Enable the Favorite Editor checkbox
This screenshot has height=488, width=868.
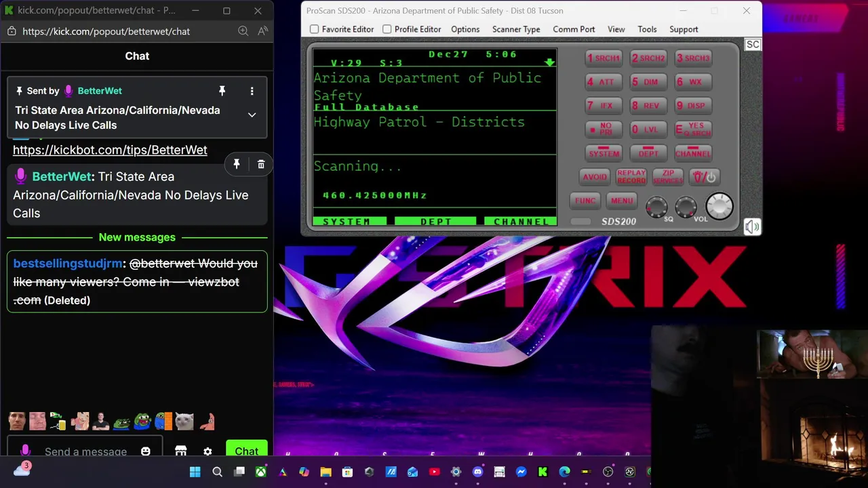click(314, 29)
